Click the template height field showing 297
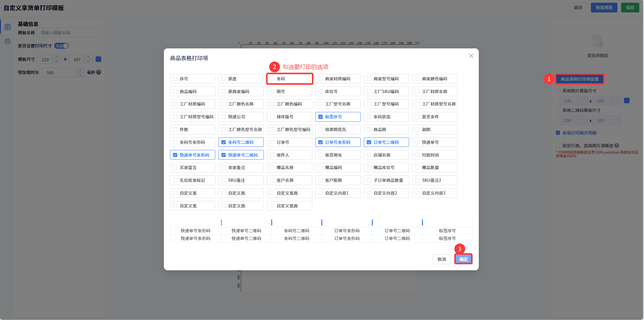The width and height of the screenshot is (644, 320). coord(77,59)
